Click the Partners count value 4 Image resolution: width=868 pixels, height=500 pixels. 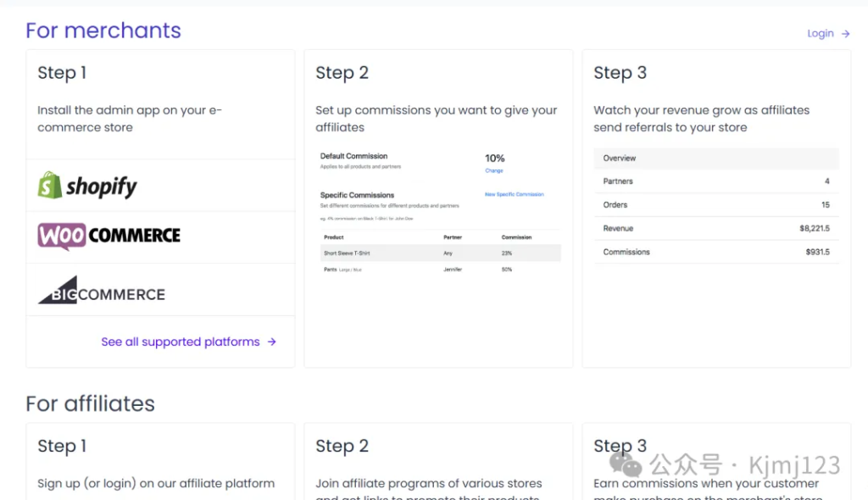tap(827, 181)
